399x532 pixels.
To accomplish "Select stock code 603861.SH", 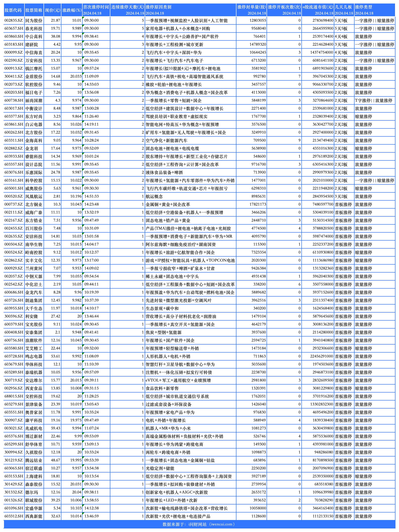I will pos(14,124).
